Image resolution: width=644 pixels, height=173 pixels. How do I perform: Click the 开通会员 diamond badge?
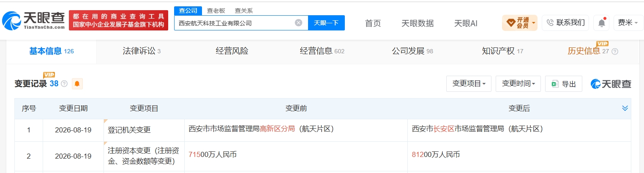point(520,23)
